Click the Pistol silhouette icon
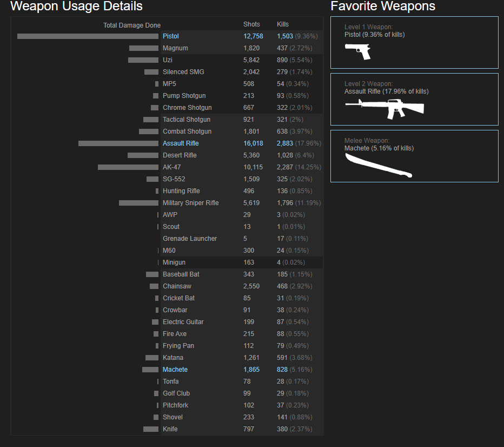 357,51
